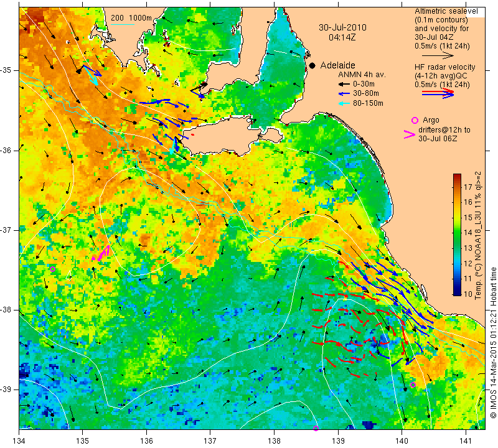
Task: Click the "30-80m" depth label
Action: pos(366,93)
